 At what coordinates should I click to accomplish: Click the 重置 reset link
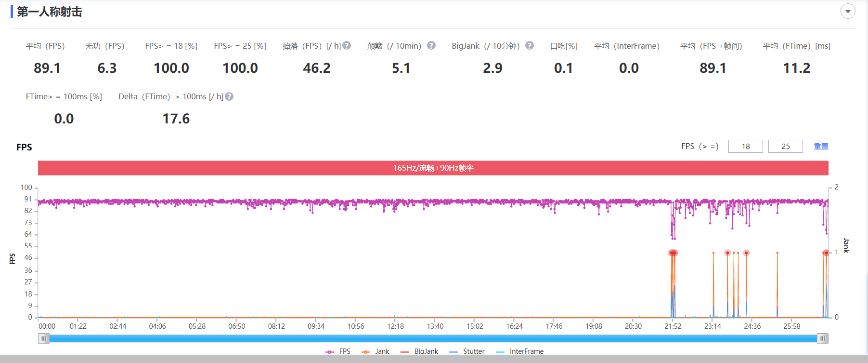coord(821,146)
